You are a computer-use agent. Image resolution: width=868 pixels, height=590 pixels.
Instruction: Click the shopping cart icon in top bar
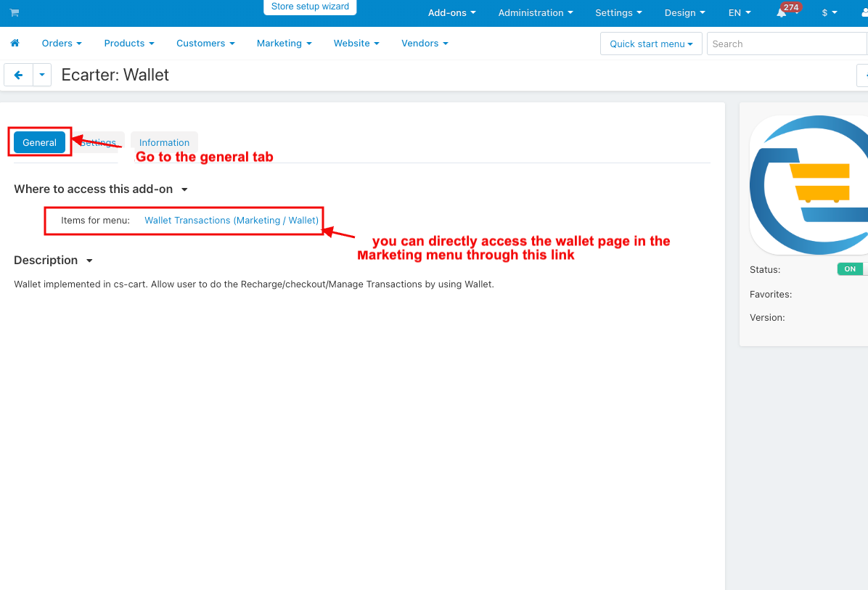15,13
